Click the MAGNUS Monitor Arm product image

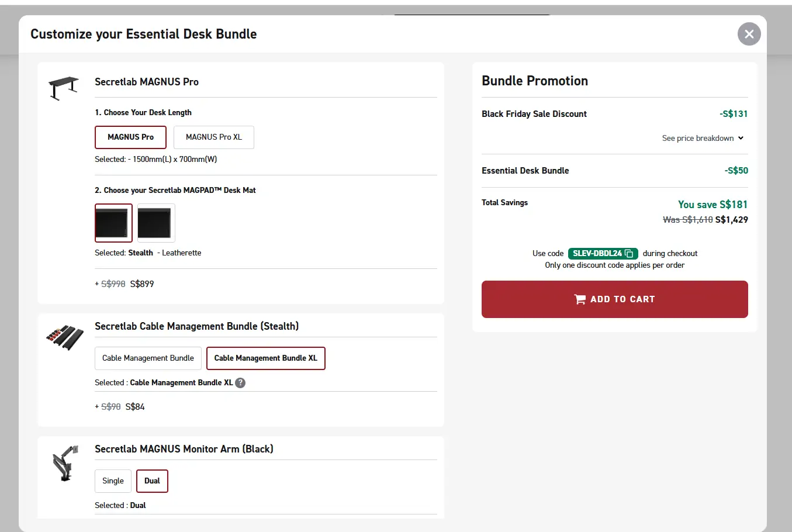click(65, 463)
